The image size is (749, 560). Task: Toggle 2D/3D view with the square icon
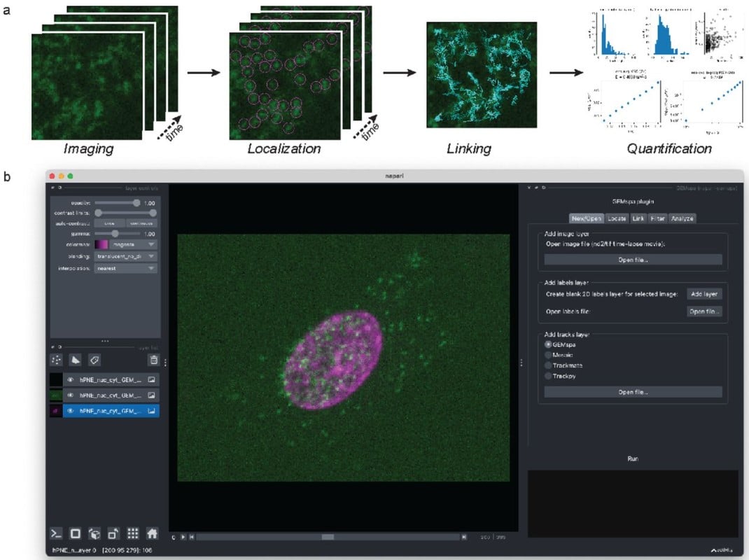pyautogui.click(x=76, y=533)
